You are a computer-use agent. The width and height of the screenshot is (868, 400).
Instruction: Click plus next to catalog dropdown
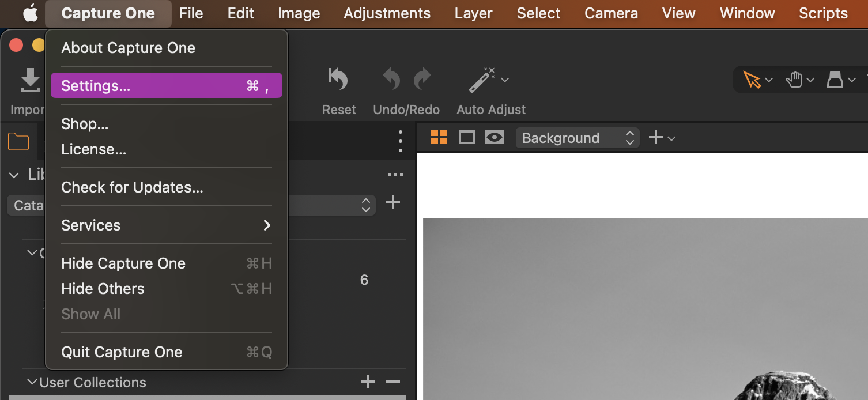(x=393, y=202)
